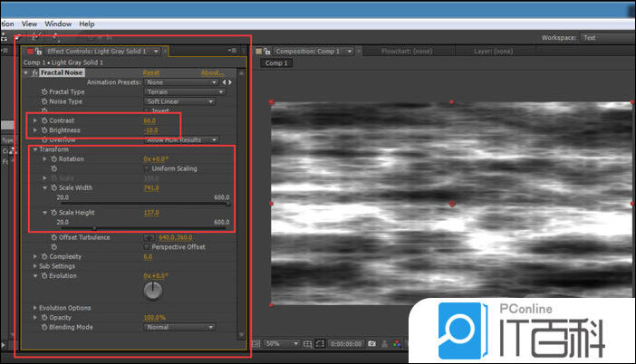Toggle the Brightness stopwatch
636x364 pixels.
pos(44,130)
